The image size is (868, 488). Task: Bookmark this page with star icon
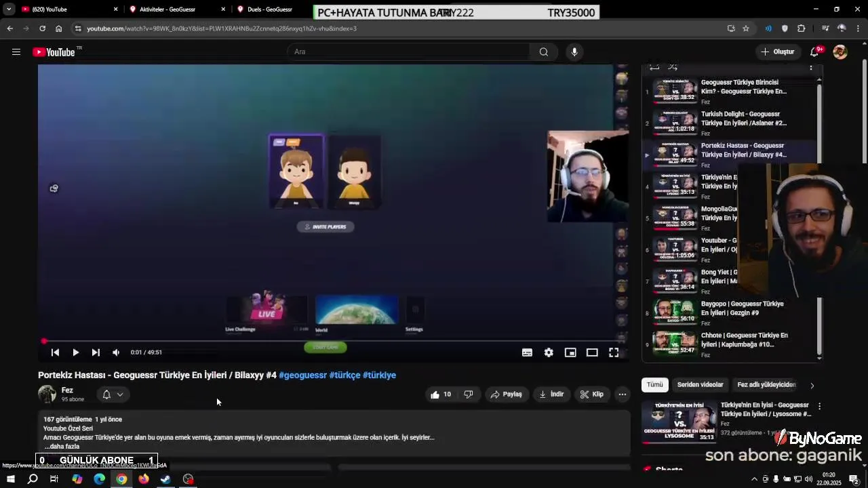(x=746, y=28)
